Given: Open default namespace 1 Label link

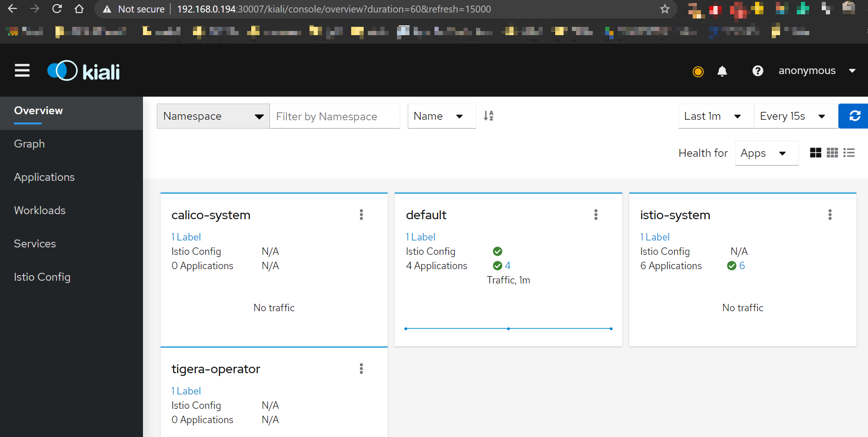Looking at the screenshot, I should coord(421,237).
